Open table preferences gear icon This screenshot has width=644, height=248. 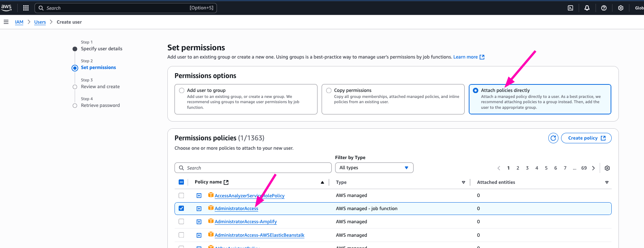point(607,168)
